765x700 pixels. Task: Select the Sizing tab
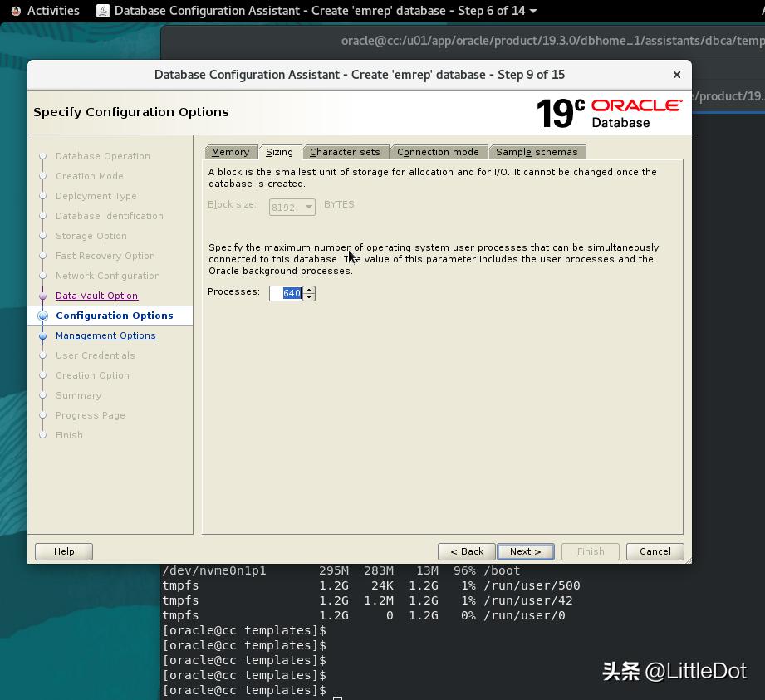point(280,152)
